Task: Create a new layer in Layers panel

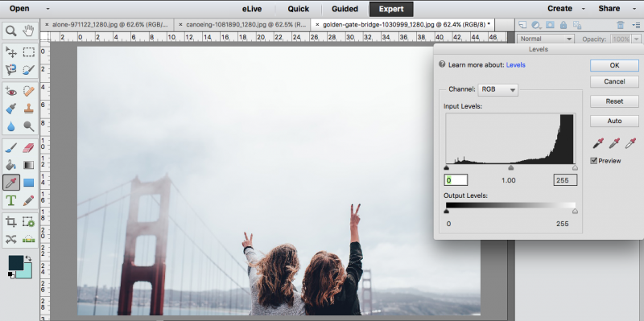Action: 522,25
